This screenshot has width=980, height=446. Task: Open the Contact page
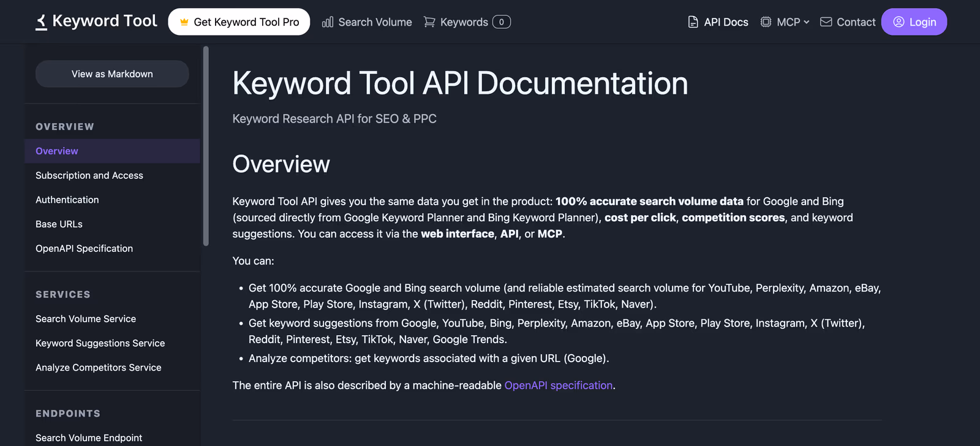(x=848, y=22)
